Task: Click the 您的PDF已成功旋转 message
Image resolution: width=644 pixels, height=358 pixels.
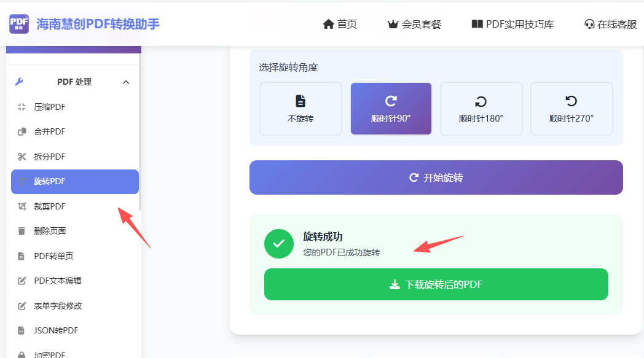Action: (342, 252)
